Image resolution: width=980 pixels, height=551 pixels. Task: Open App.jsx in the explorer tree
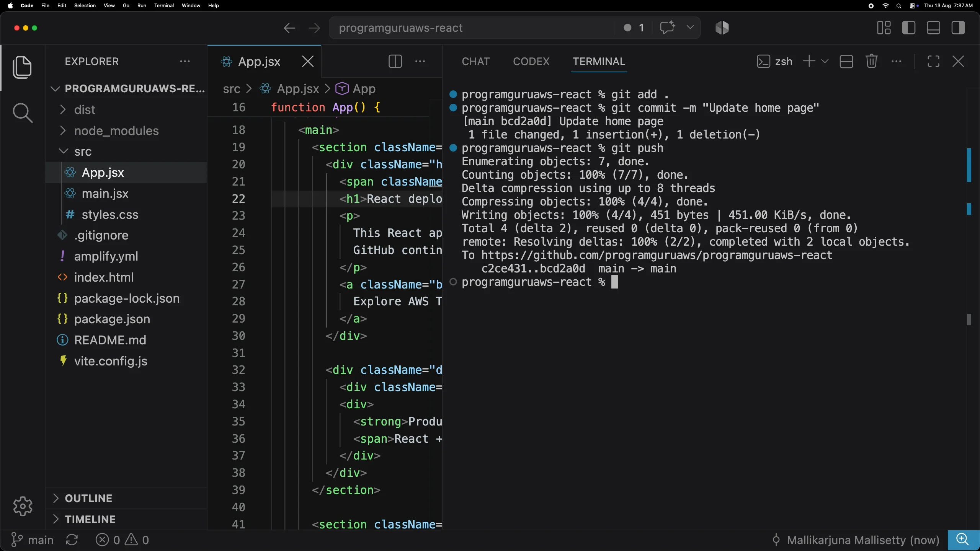point(126,172)
